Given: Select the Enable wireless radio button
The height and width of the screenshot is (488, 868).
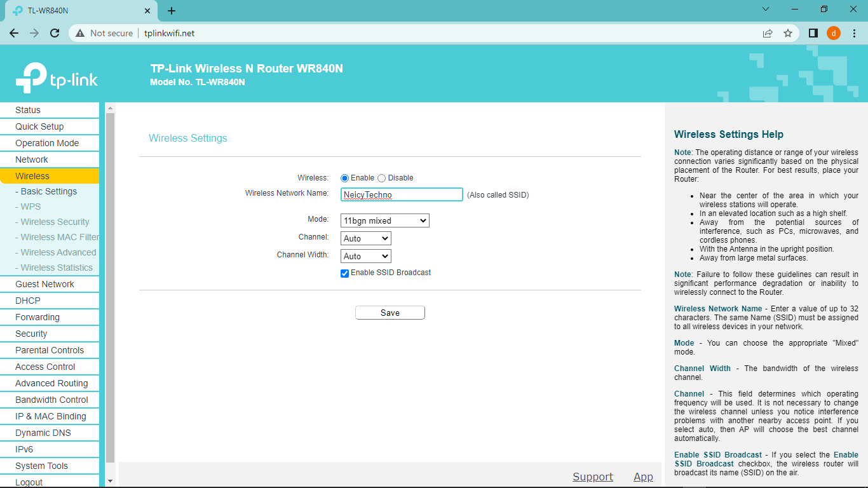Looking at the screenshot, I should (x=345, y=179).
